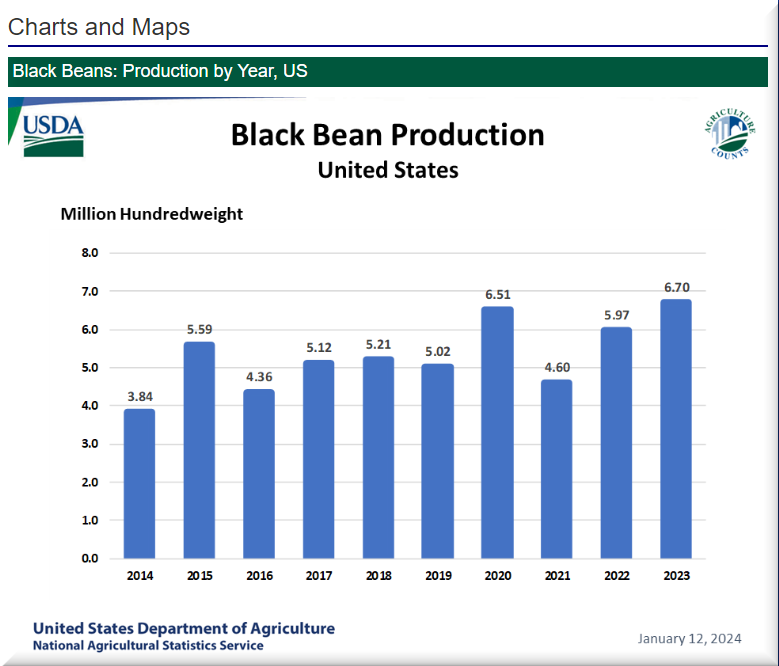Click the 2020 bar showing 6.51
This screenshot has height=666, width=779.
[x=497, y=432]
